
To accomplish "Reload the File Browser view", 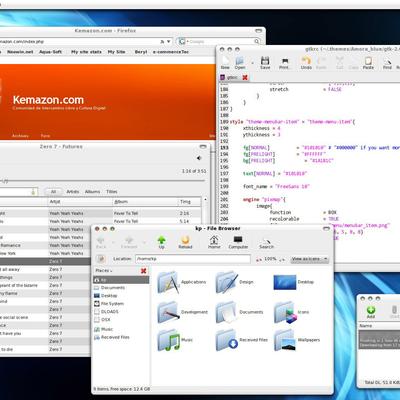I will point(185,242).
